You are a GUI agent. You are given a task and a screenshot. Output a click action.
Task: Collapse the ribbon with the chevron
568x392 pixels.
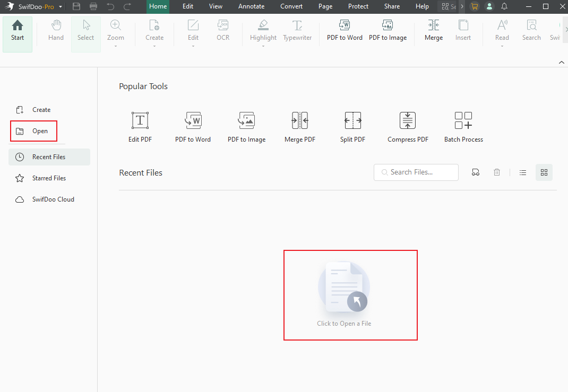point(561,62)
